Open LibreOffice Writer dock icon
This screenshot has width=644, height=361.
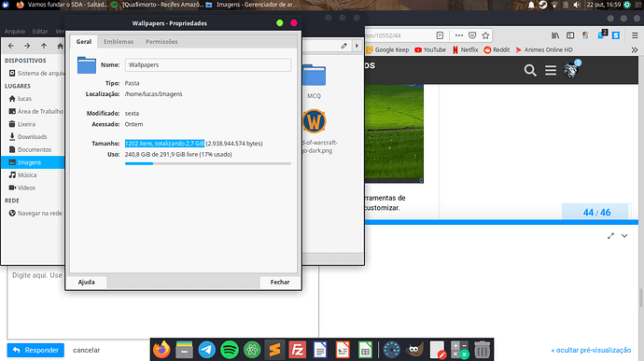point(319,350)
